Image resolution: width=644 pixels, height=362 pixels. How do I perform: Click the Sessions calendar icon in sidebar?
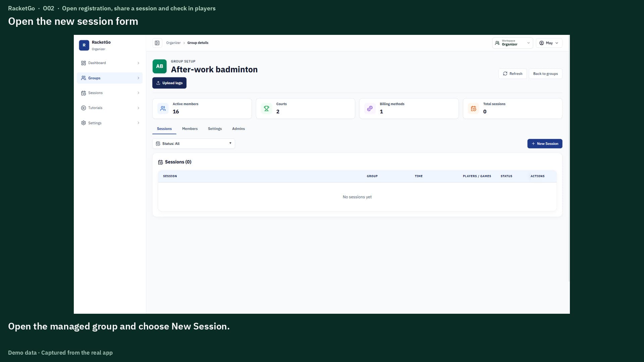(84, 93)
